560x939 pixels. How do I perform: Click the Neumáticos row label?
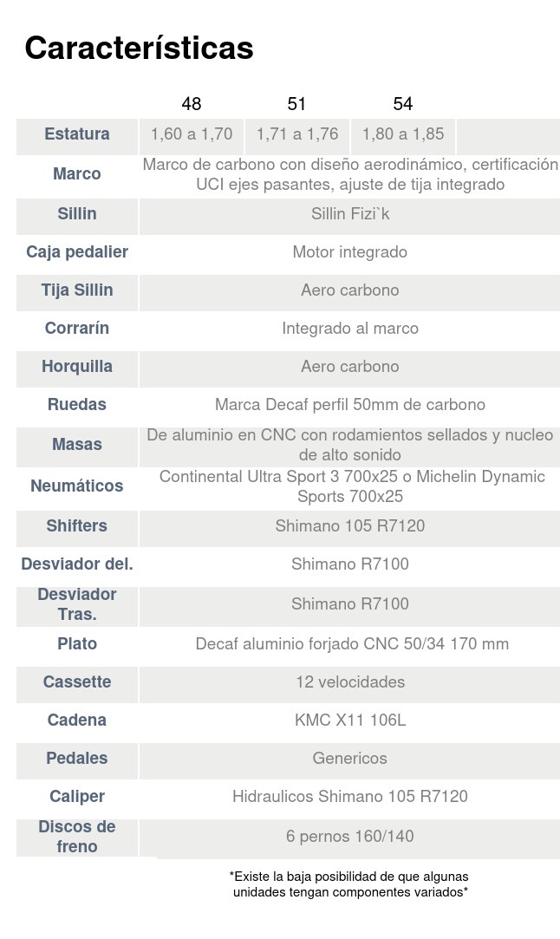77,486
